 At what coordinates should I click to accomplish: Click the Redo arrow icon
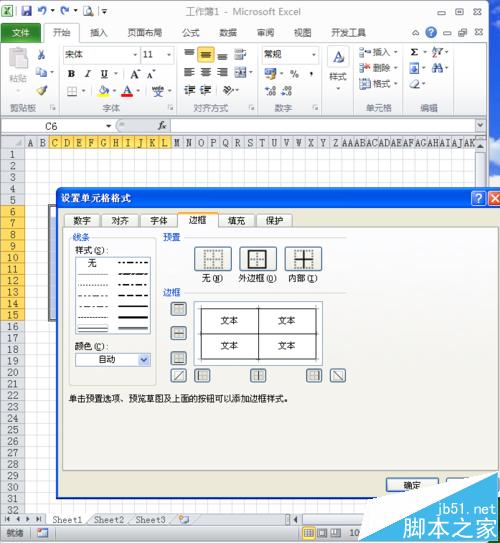point(65,11)
